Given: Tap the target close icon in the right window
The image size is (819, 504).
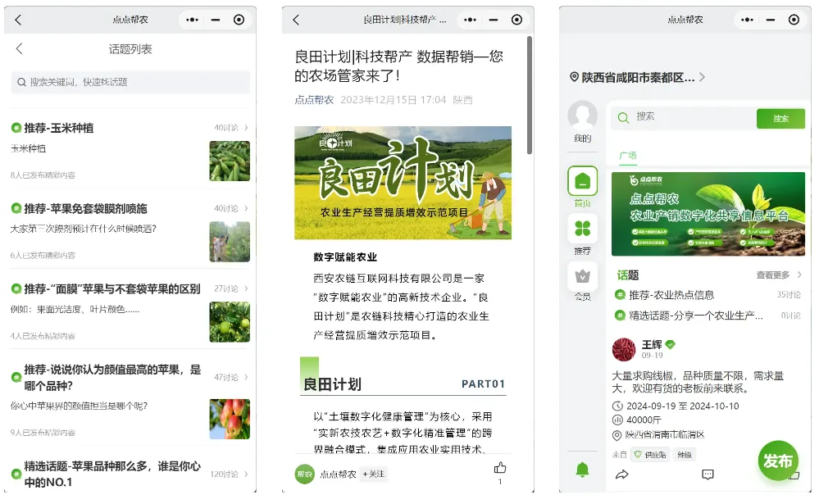Looking at the screenshot, I should 794,20.
